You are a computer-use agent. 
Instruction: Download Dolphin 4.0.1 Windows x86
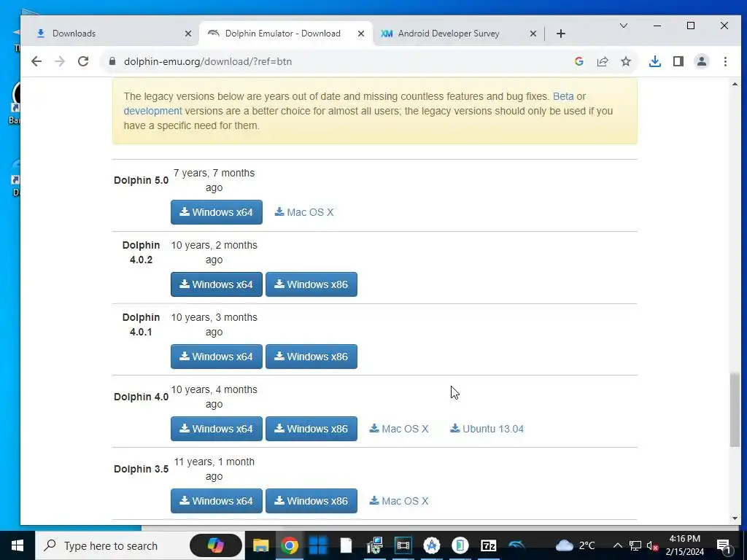click(311, 356)
